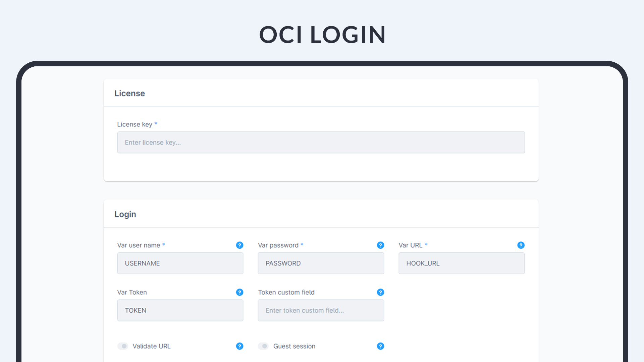The height and width of the screenshot is (362, 644).
Task: Click the 'Var password' label
Action: click(x=278, y=245)
